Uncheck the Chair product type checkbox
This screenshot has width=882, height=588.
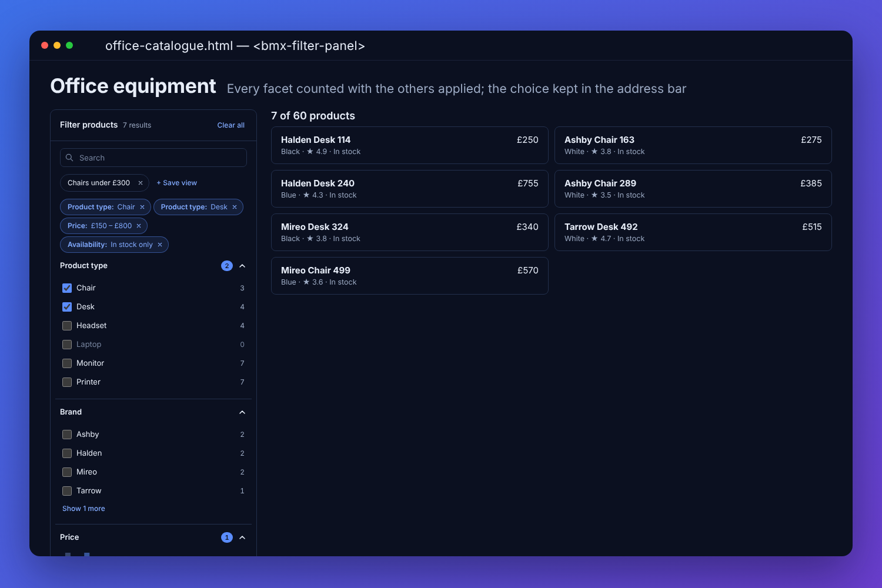tap(67, 288)
